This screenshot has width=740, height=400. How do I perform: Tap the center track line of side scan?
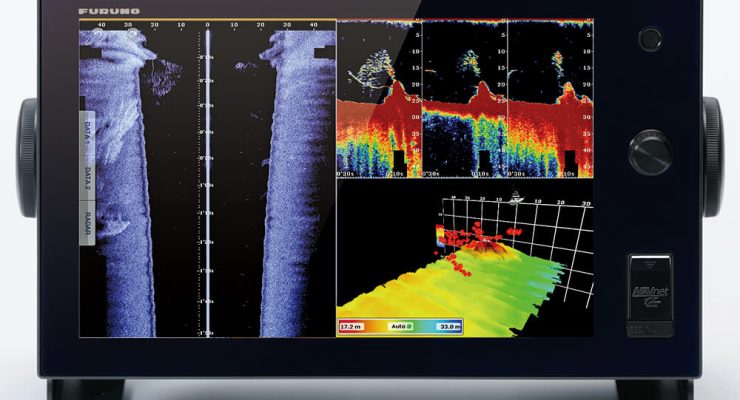(208, 183)
